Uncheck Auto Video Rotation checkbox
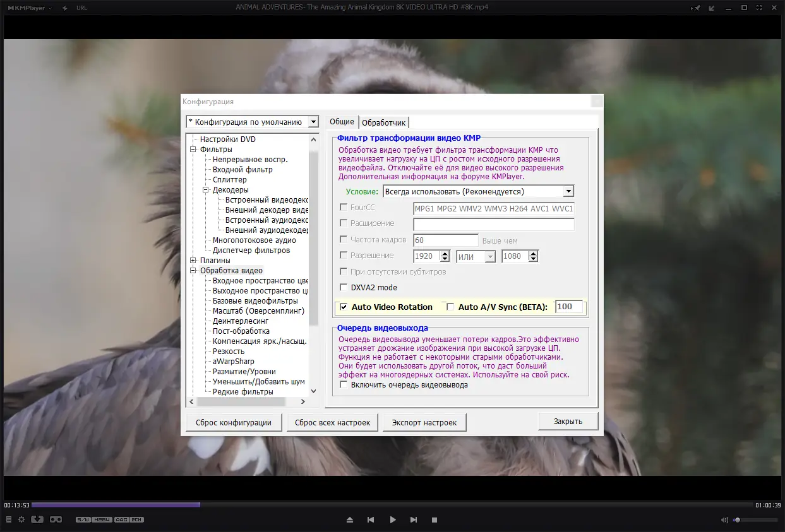Image resolution: width=785 pixels, height=532 pixels. [x=344, y=307]
